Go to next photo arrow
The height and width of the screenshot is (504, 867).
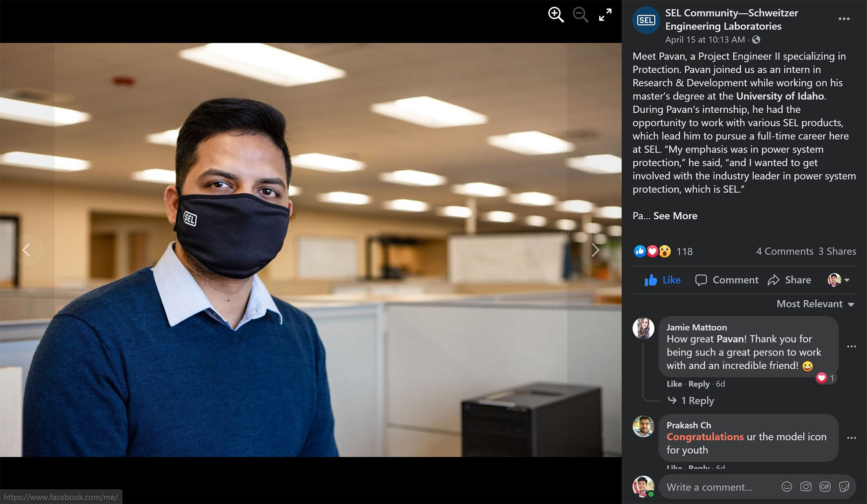coord(595,250)
